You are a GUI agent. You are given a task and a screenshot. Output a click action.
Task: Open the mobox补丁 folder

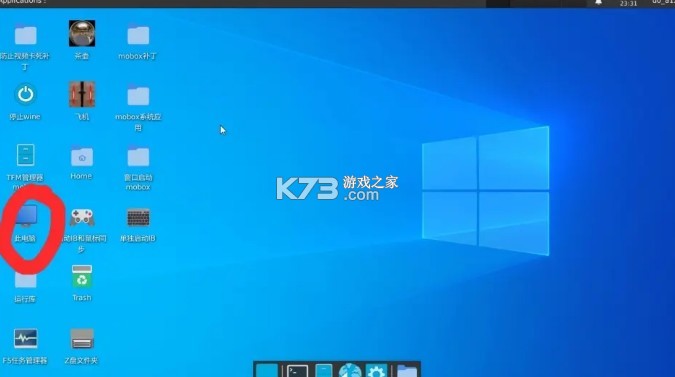138,35
